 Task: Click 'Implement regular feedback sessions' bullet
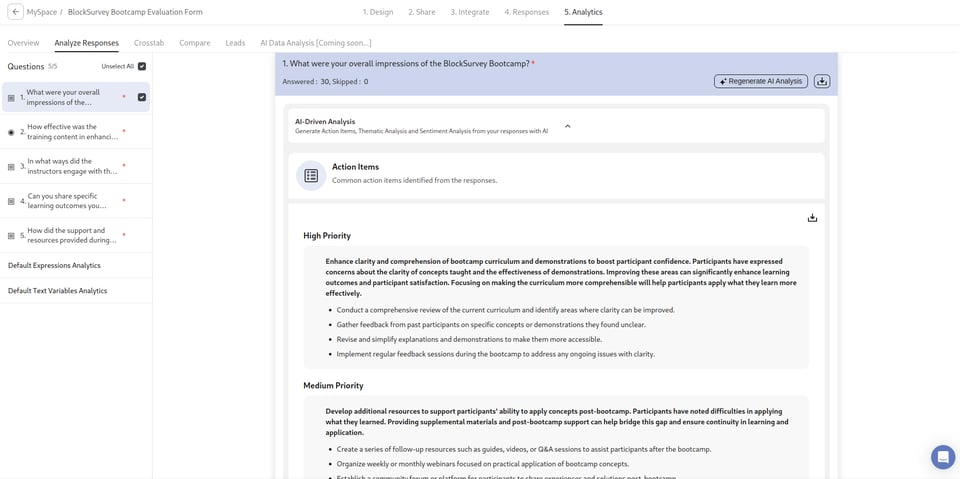pyautogui.click(x=495, y=354)
